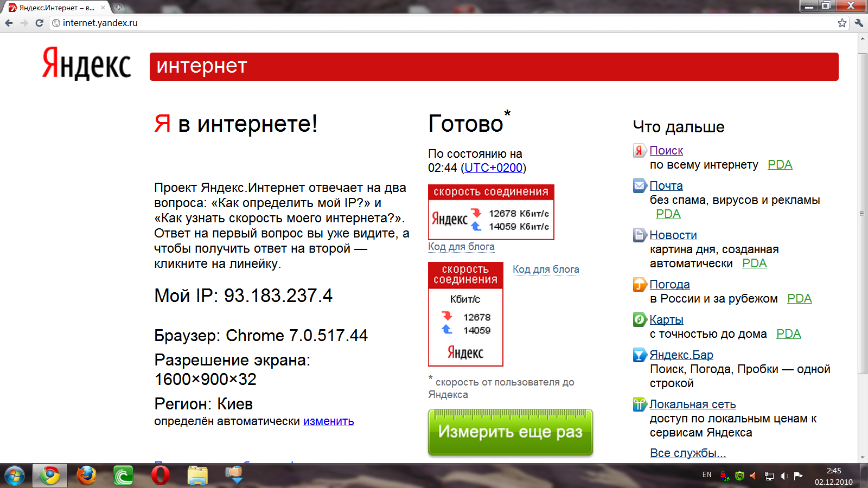
Task: Reload the page with the refresh icon
Action: pyautogui.click(x=39, y=23)
